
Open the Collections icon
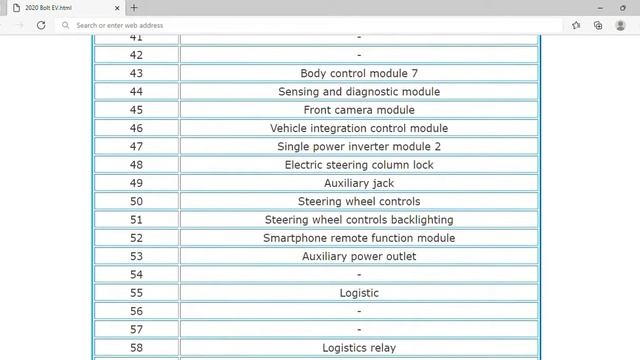pyautogui.click(x=598, y=25)
